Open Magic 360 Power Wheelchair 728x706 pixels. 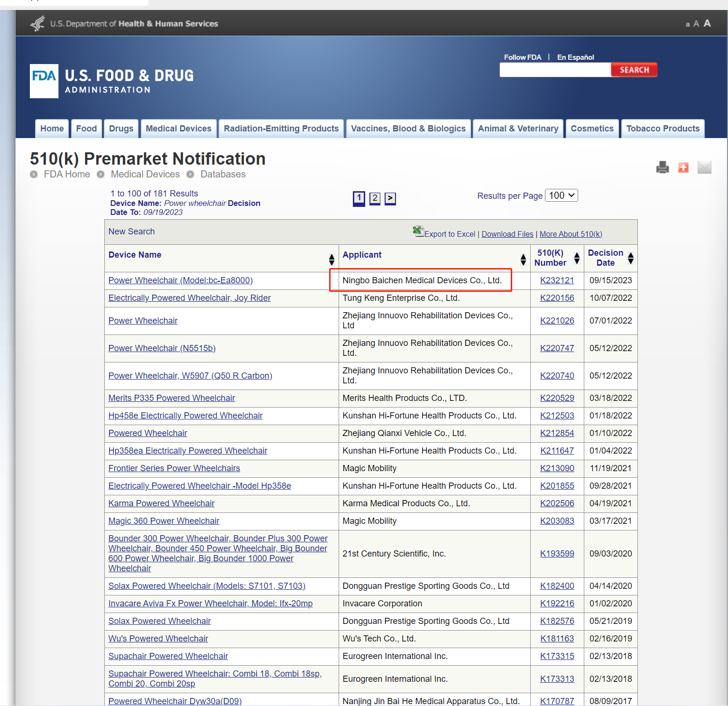tap(164, 521)
